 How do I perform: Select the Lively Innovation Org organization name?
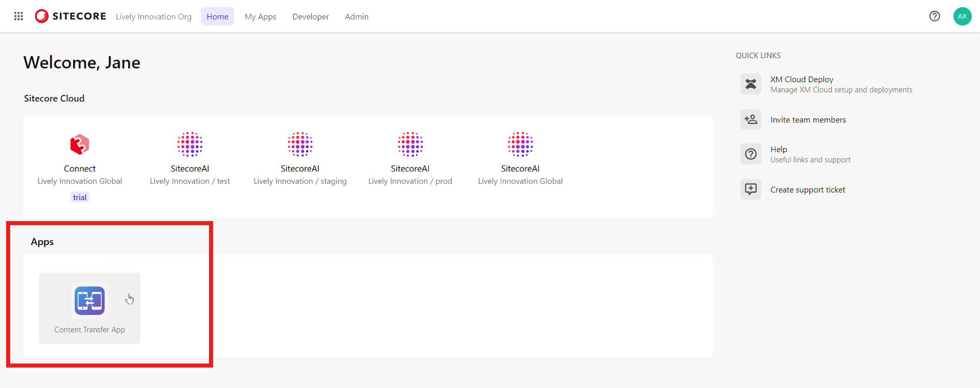click(154, 16)
